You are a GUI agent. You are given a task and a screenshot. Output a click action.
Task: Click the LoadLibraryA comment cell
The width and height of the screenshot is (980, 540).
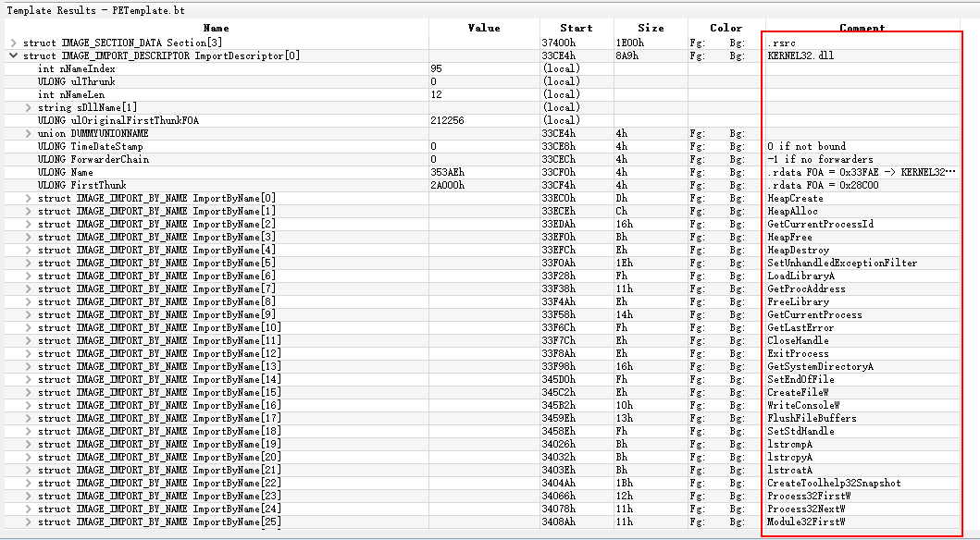click(800, 276)
